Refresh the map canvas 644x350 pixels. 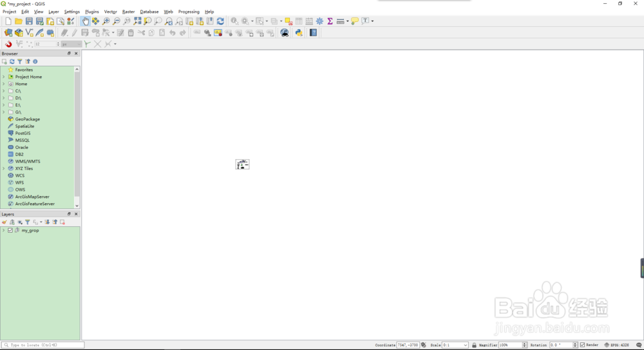[x=220, y=21]
